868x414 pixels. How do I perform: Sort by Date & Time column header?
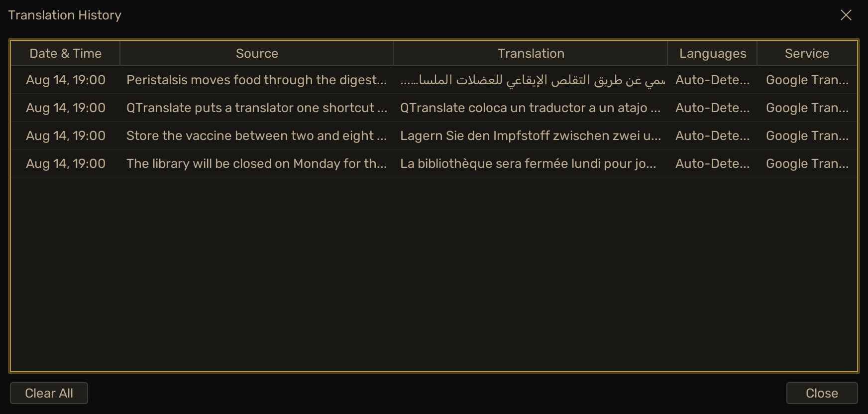[65, 53]
